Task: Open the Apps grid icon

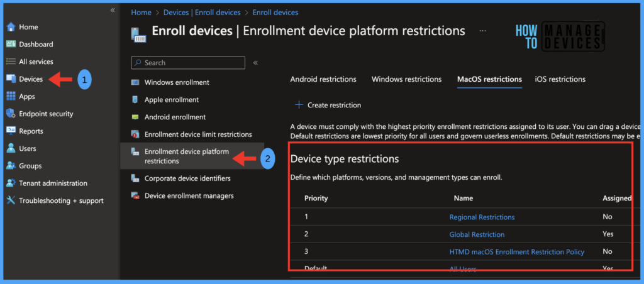Action: tap(11, 96)
